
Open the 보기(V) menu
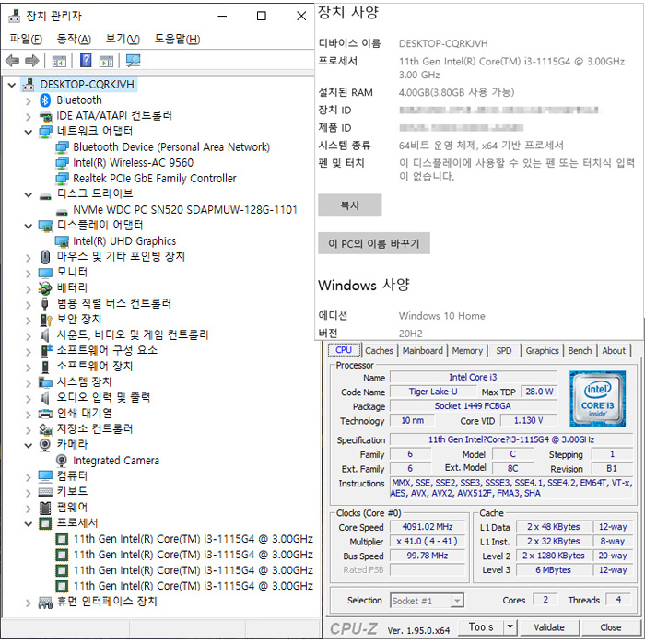click(123, 39)
